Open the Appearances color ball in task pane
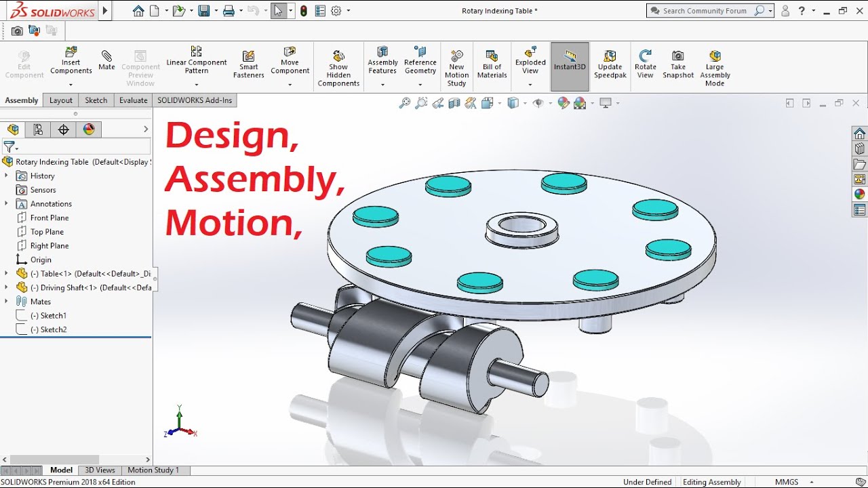The height and width of the screenshot is (488, 868). 860,195
